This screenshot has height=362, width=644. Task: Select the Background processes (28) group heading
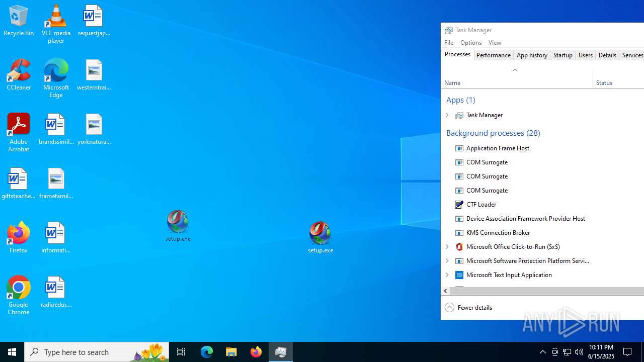pyautogui.click(x=493, y=133)
